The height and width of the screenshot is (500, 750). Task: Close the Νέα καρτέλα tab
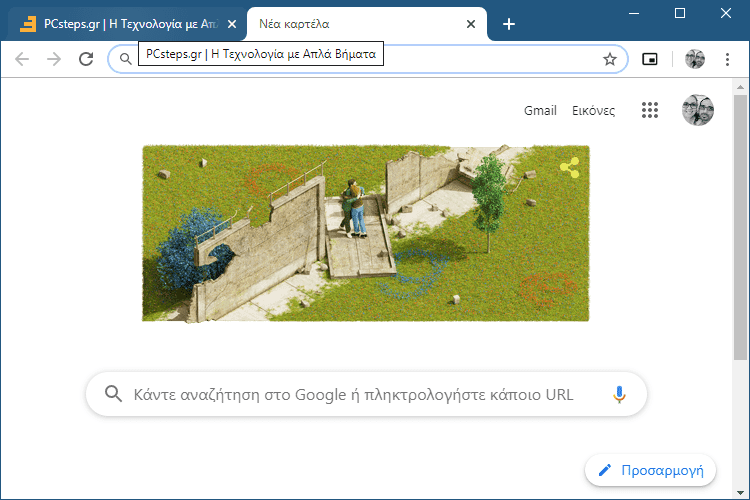point(471,24)
